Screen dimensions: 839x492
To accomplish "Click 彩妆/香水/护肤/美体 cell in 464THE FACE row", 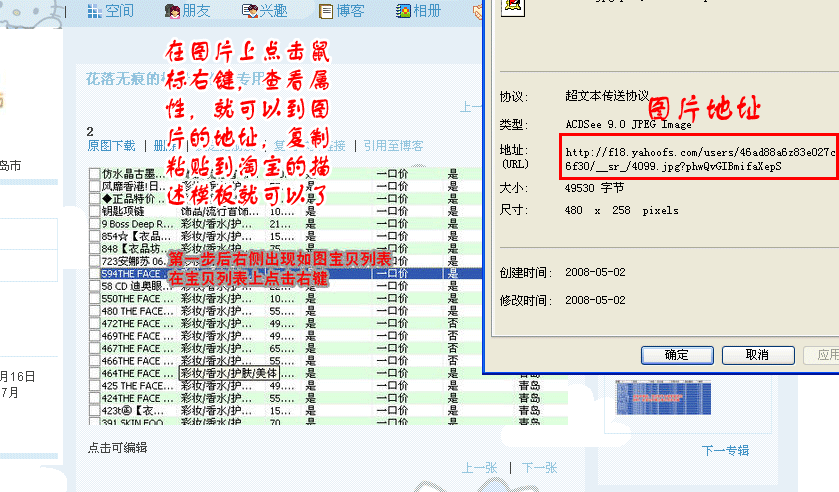I will (228, 373).
